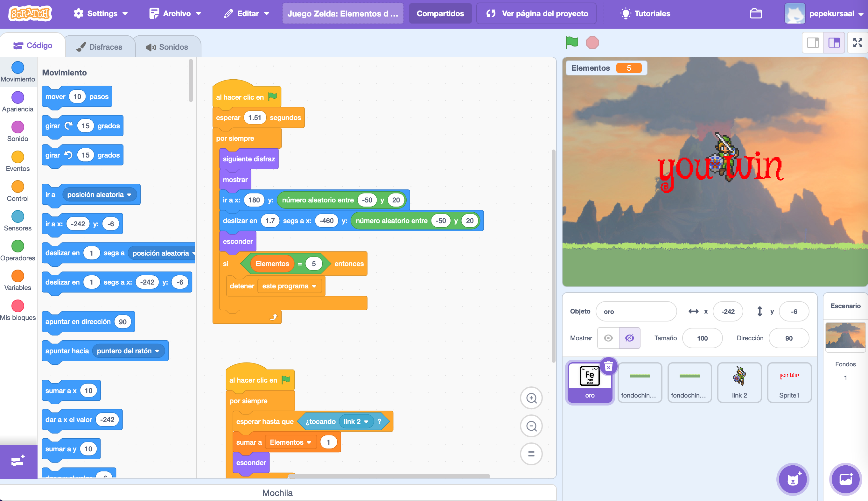Switch stage to small view layout

(812, 42)
